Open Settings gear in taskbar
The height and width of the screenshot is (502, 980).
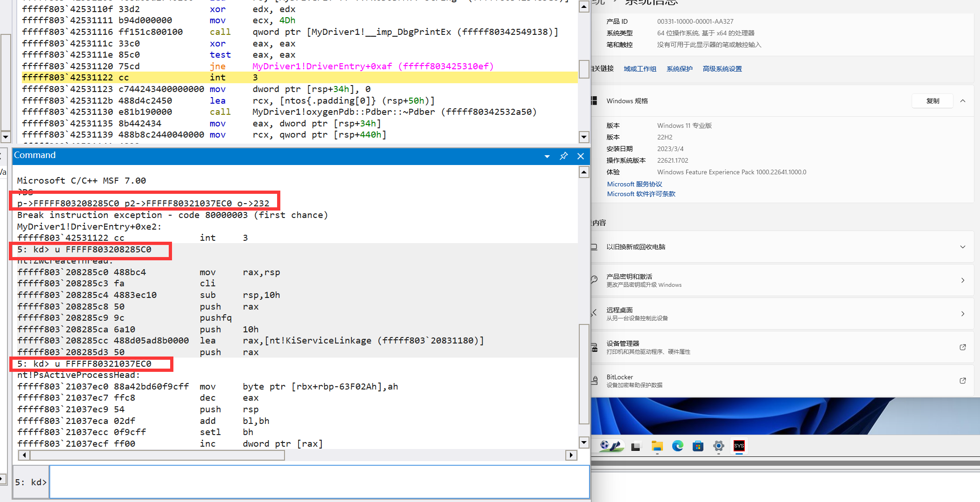718,446
